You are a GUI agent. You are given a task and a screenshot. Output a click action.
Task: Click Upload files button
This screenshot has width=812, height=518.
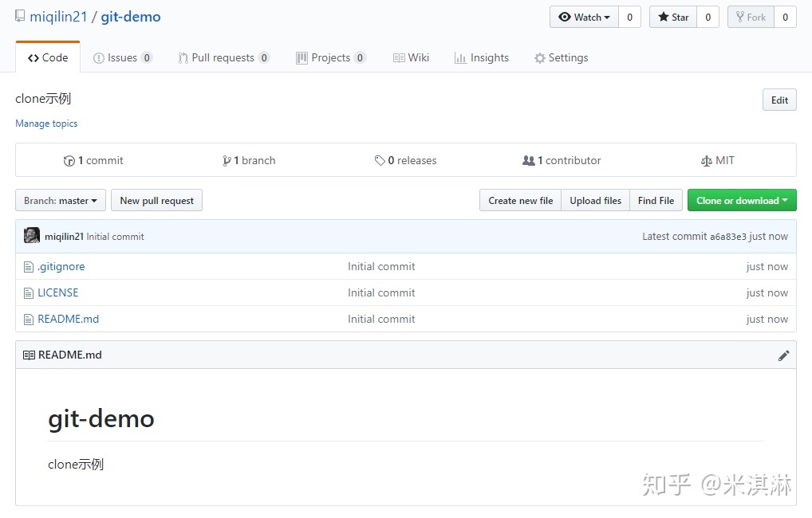click(596, 200)
